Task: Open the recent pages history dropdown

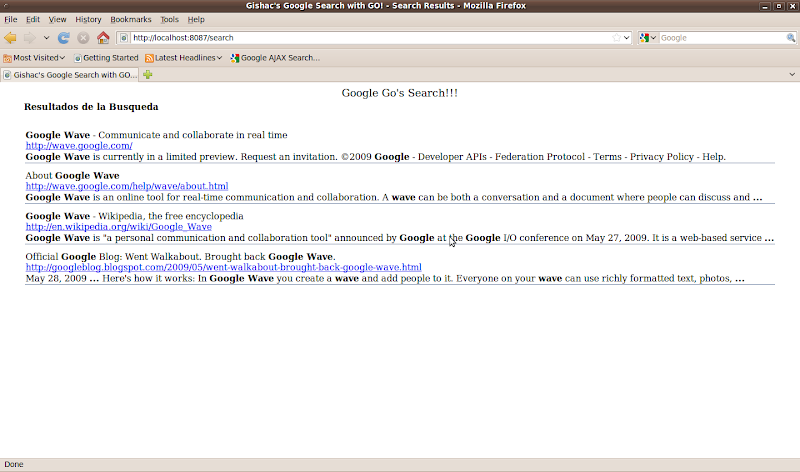Action: click(46, 38)
